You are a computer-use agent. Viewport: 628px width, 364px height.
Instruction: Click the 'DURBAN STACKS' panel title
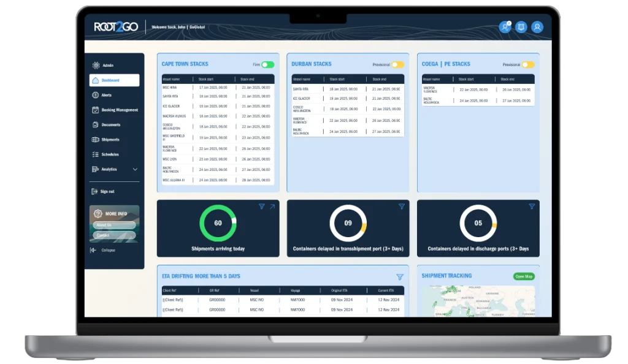point(312,64)
